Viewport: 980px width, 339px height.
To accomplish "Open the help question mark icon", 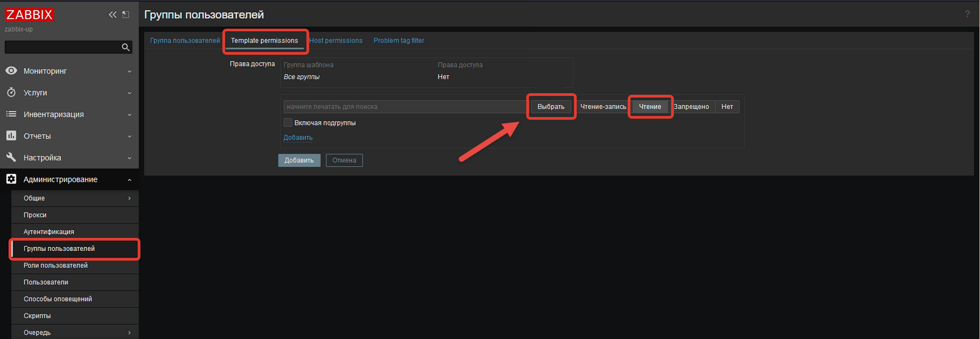I will click(x=967, y=14).
